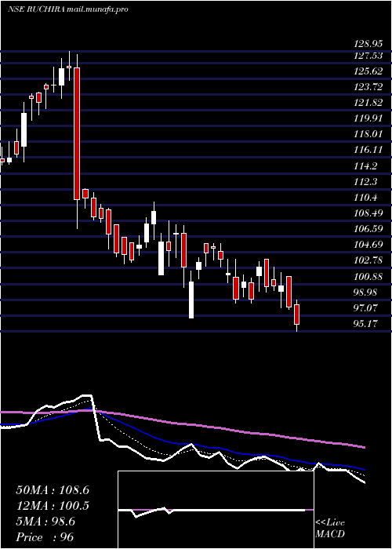
Task: Select the 108.49 price level label
Action: 368,213
